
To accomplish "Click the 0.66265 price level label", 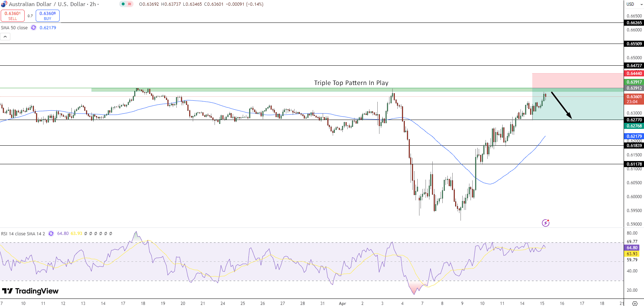I will tap(634, 23).
